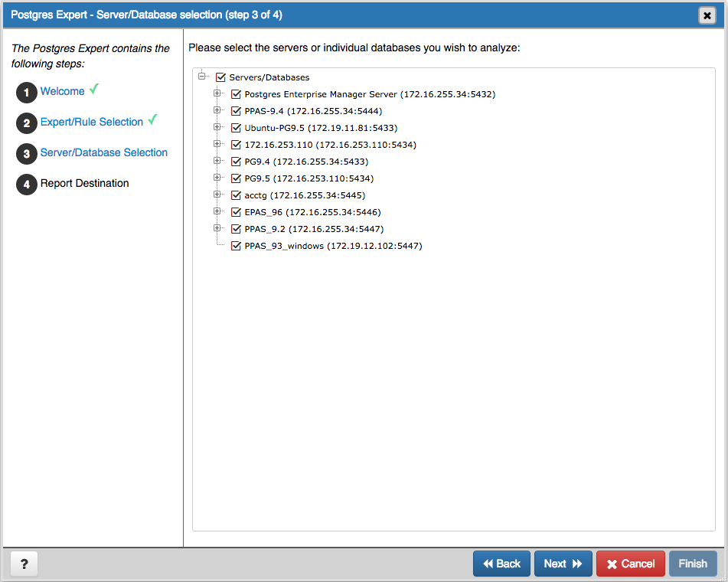The image size is (728, 582).
Task: Uncheck the PPAS_93_windows server checkbox
Action: click(236, 246)
